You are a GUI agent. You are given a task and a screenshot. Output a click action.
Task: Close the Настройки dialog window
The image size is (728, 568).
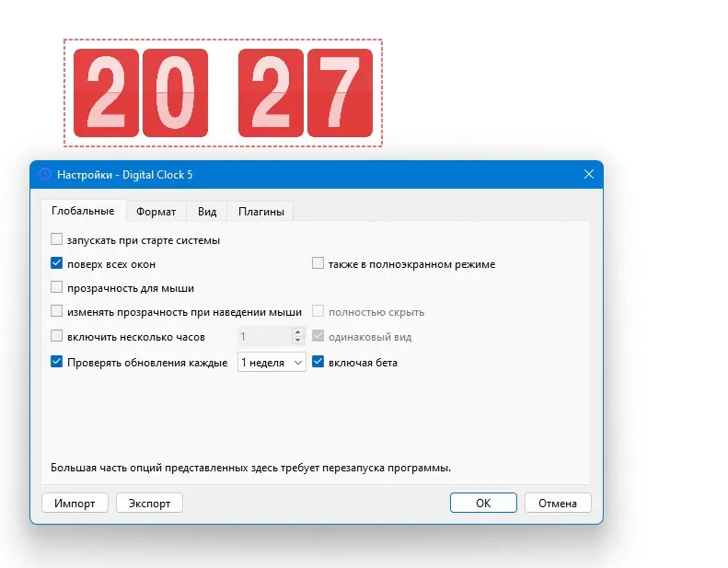coord(589,174)
